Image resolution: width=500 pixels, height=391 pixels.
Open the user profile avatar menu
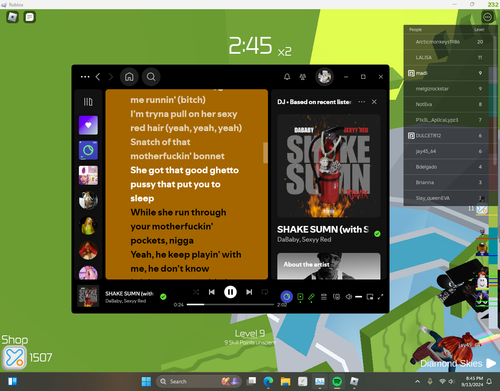[324, 77]
